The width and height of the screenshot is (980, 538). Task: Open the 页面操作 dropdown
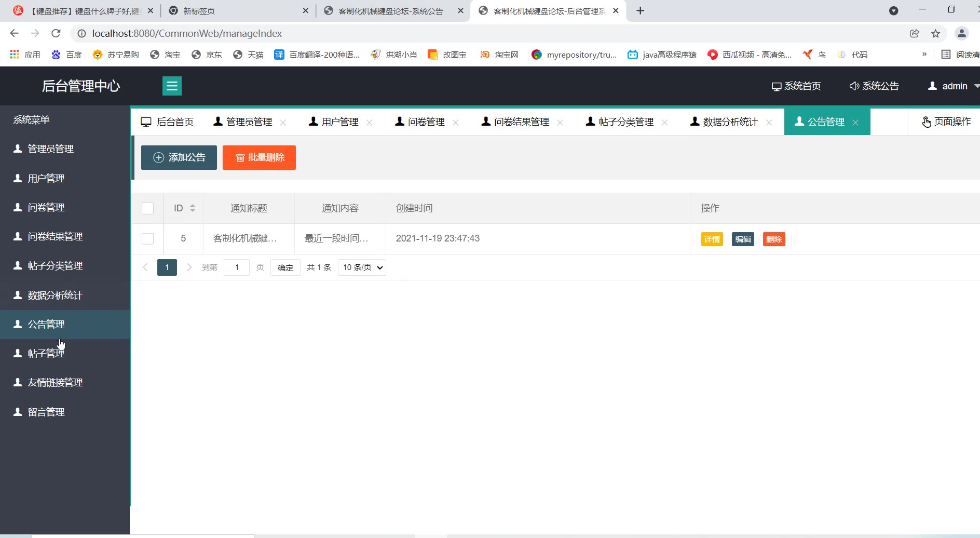click(946, 122)
